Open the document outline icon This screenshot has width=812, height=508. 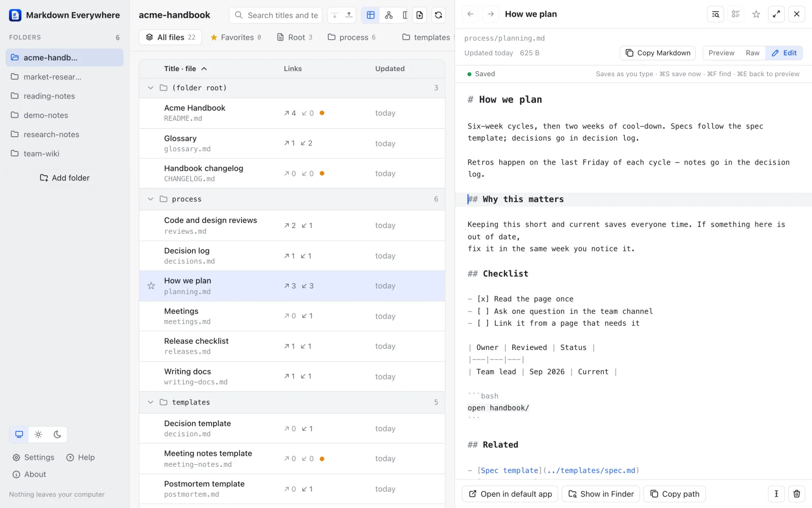pyautogui.click(x=736, y=14)
